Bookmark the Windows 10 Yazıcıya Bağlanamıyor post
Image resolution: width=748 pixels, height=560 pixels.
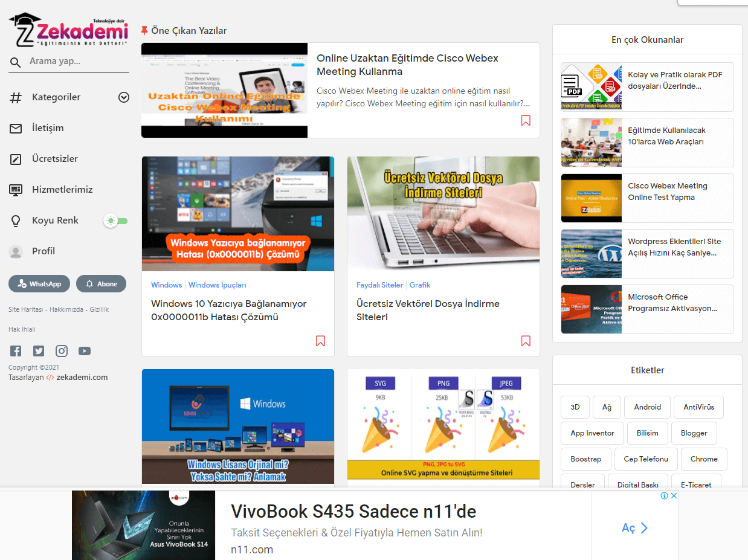click(320, 341)
